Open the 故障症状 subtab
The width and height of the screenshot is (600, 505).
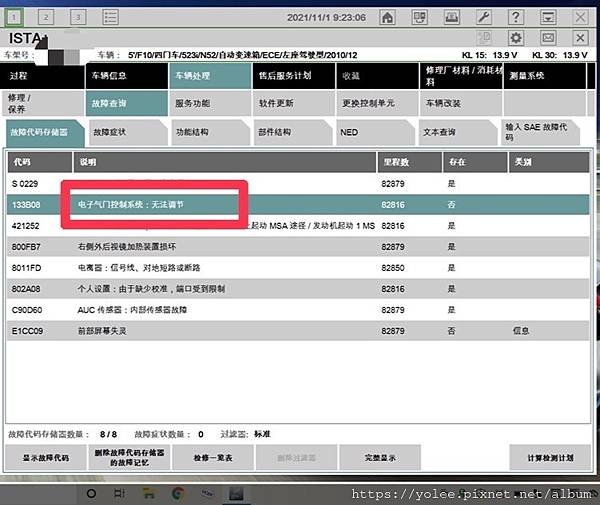click(x=128, y=132)
